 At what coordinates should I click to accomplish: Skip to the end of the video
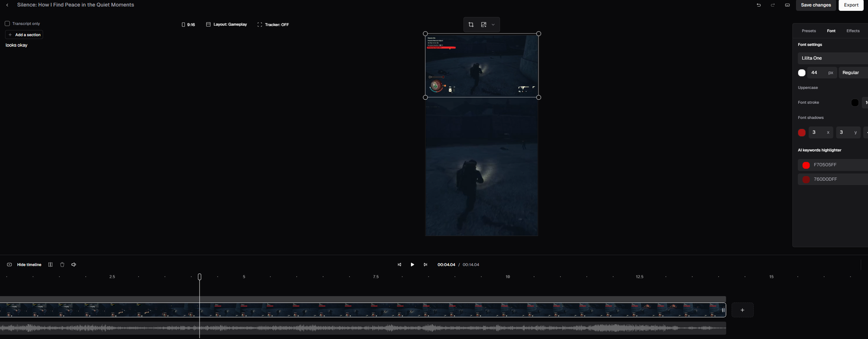[x=425, y=265]
